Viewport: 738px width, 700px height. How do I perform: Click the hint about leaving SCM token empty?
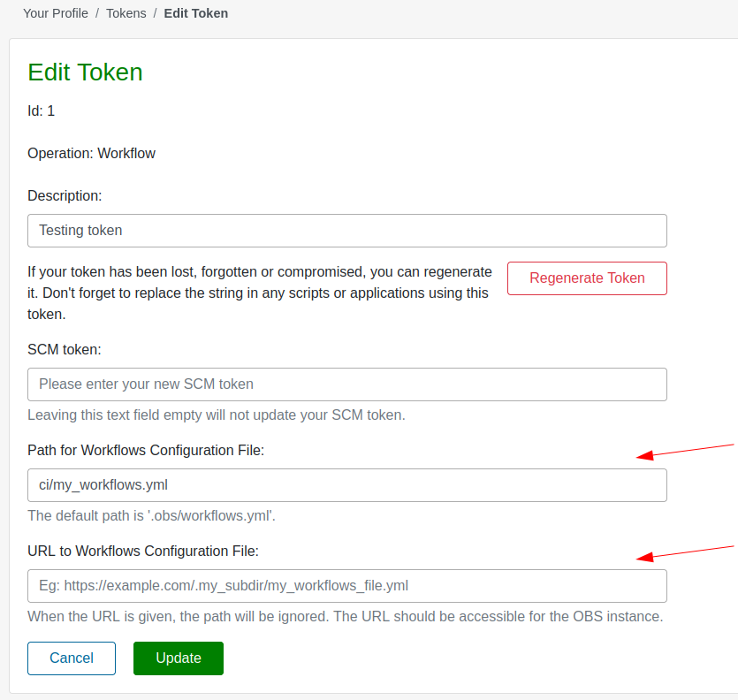coord(217,415)
